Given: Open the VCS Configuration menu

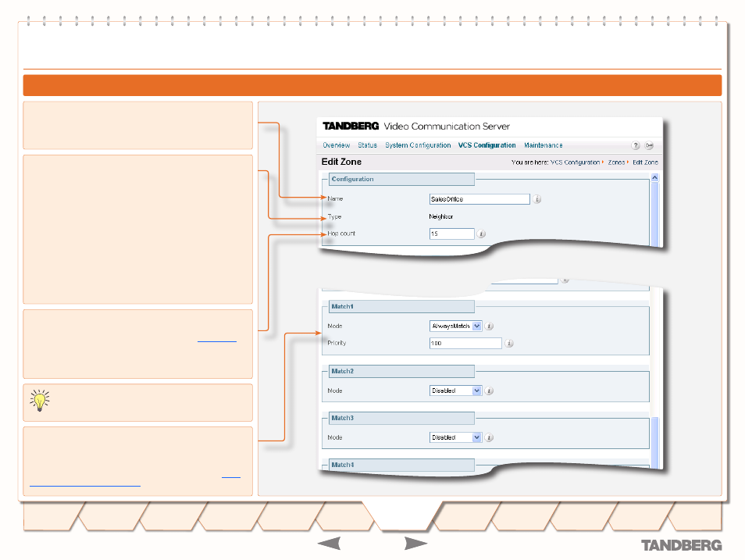Looking at the screenshot, I should point(487,145).
